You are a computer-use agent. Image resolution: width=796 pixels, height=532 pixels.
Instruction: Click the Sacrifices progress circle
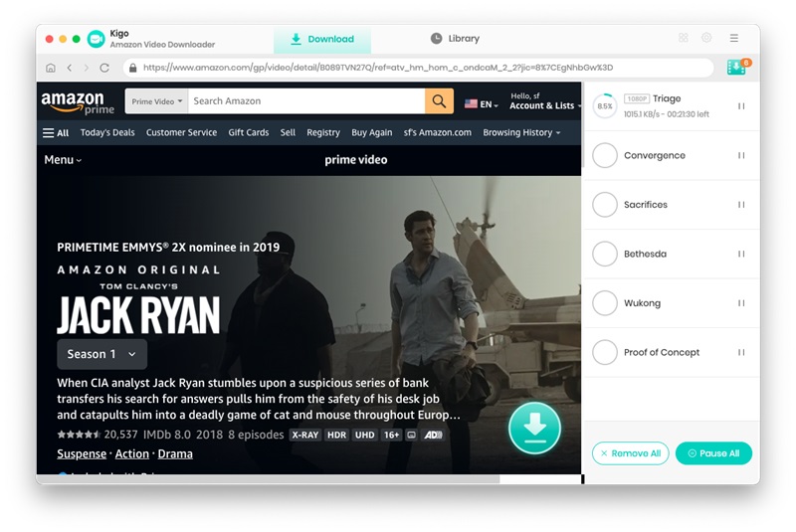[605, 205]
